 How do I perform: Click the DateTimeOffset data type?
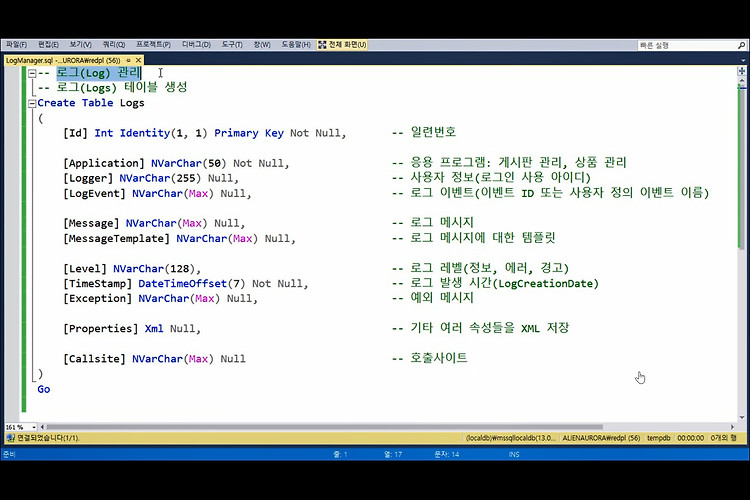pos(182,283)
